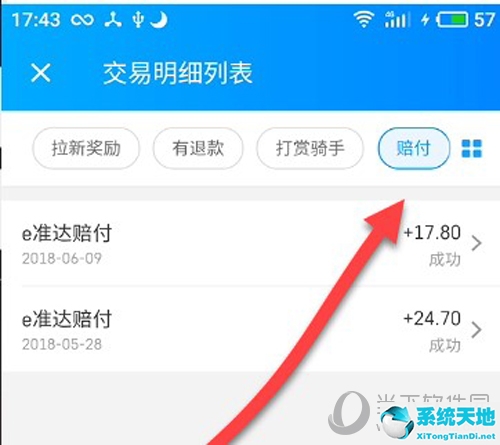Tap the charging bolt icon
The width and height of the screenshot is (500, 445).
(x=425, y=20)
